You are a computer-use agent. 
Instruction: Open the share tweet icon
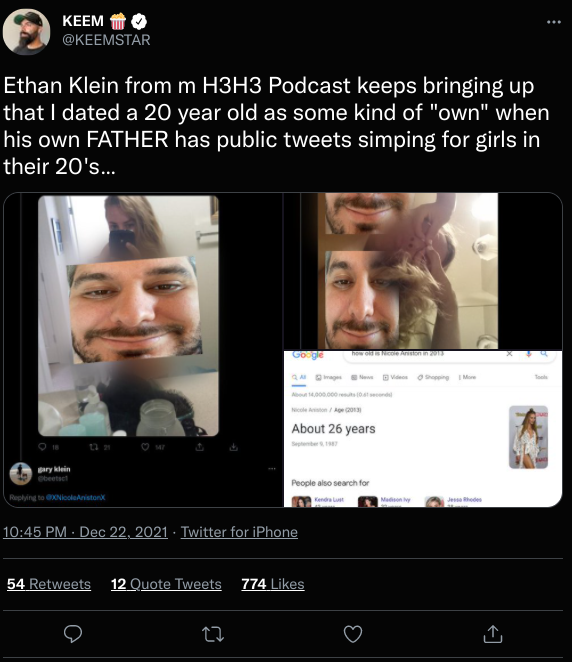click(493, 634)
